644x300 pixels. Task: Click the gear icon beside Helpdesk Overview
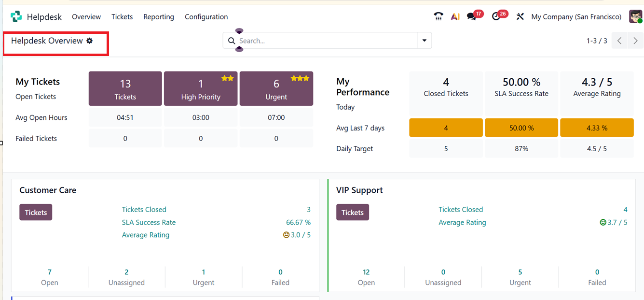(90, 41)
